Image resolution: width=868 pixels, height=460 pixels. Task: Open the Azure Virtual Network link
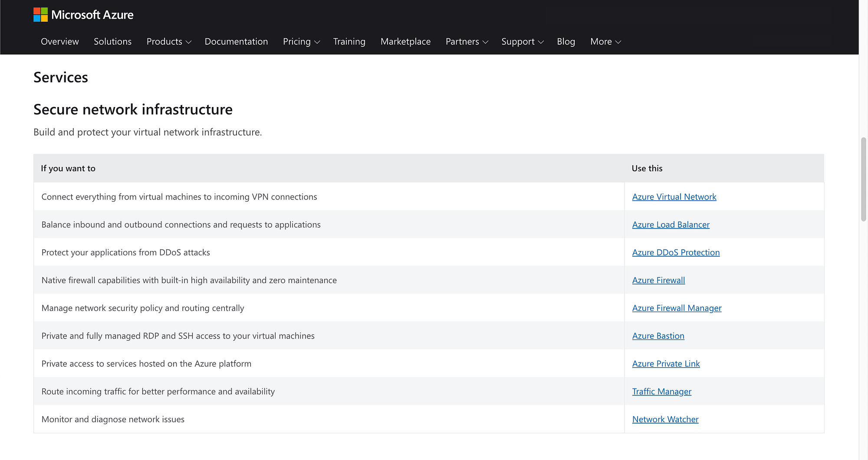674,197
